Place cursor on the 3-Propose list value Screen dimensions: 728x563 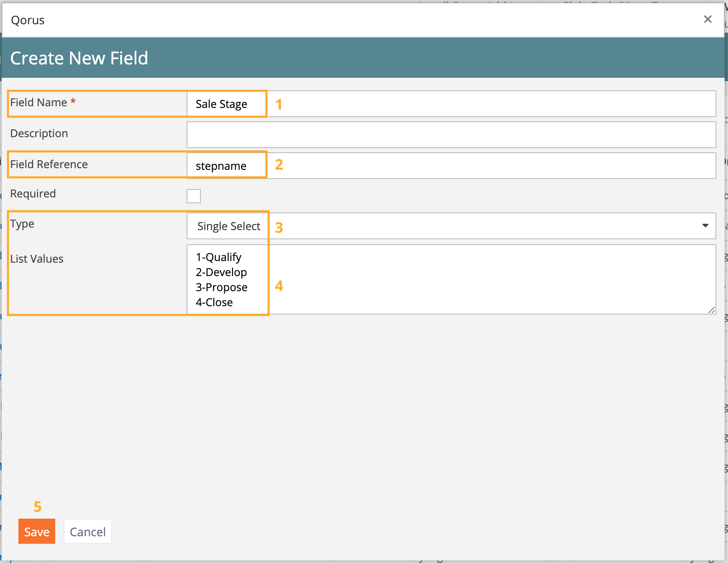[222, 287]
